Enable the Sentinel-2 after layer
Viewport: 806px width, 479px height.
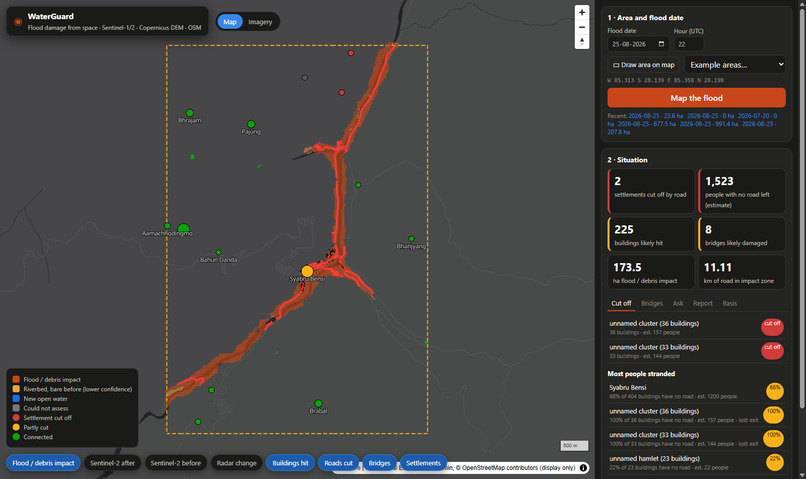[x=113, y=463]
